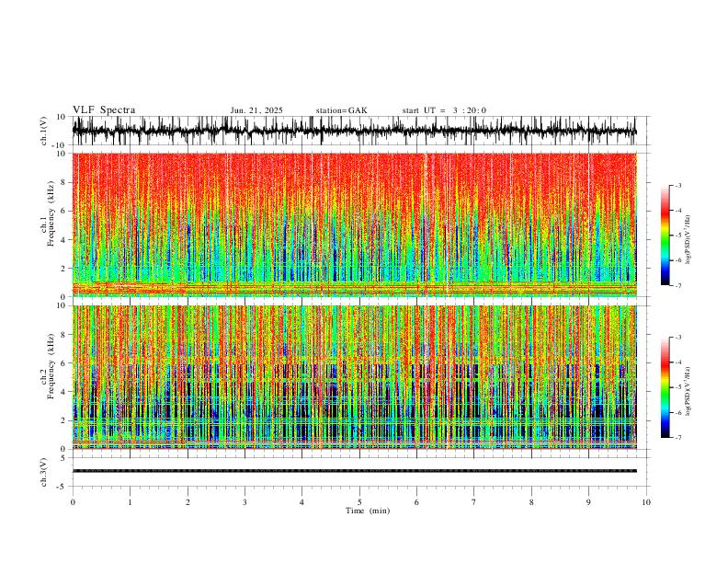Click the '2' kHz tick on ch.2 frequency axis
The height and width of the screenshot is (563, 728).
click(x=63, y=420)
